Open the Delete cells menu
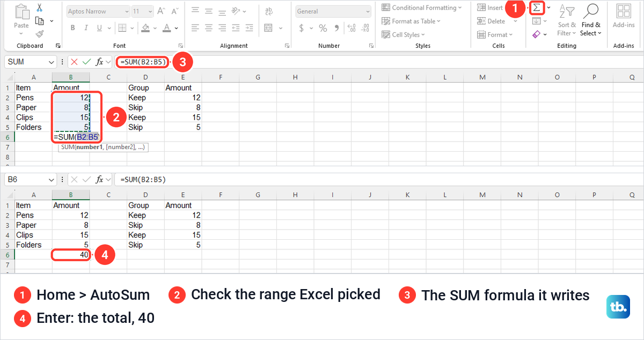Screen dimensions: 644x340 (x=496, y=21)
